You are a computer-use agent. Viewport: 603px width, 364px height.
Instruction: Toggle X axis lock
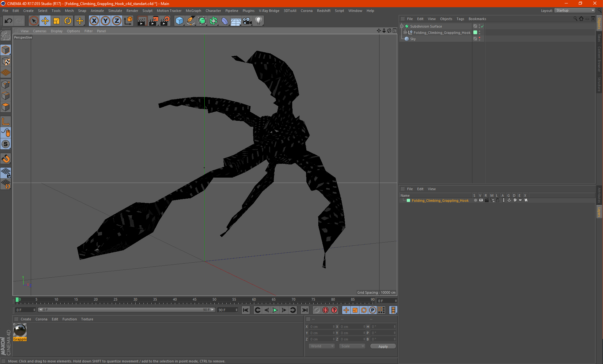click(94, 21)
